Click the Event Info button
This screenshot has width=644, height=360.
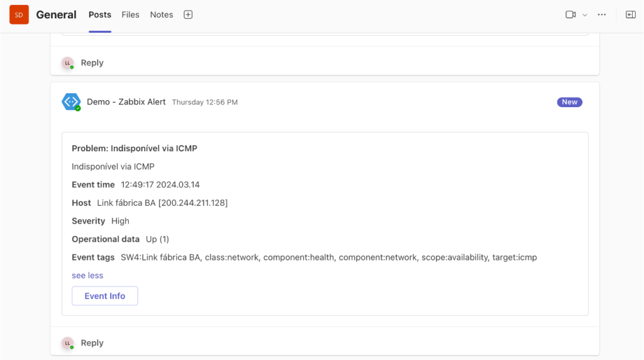click(x=105, y=296)
